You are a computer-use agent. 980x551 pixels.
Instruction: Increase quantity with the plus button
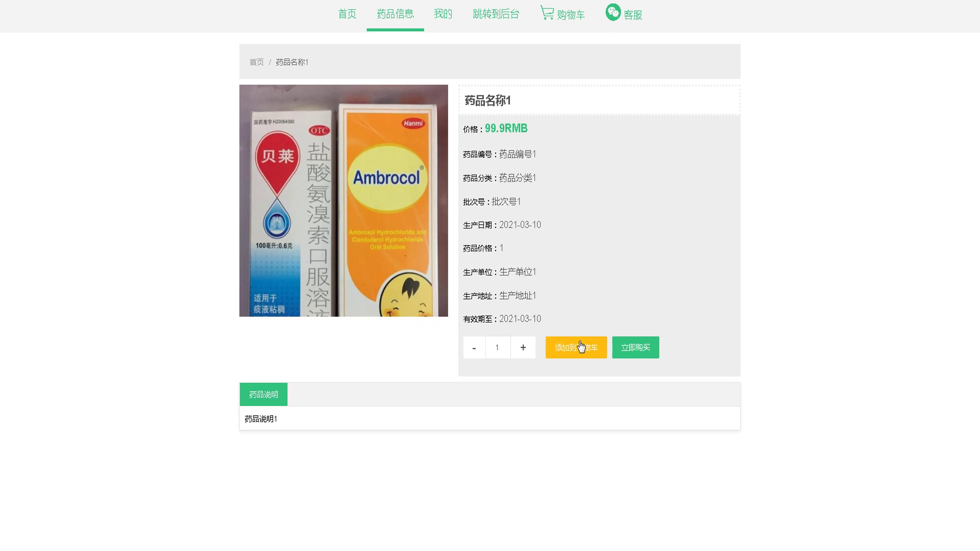(x=523, y=347)
